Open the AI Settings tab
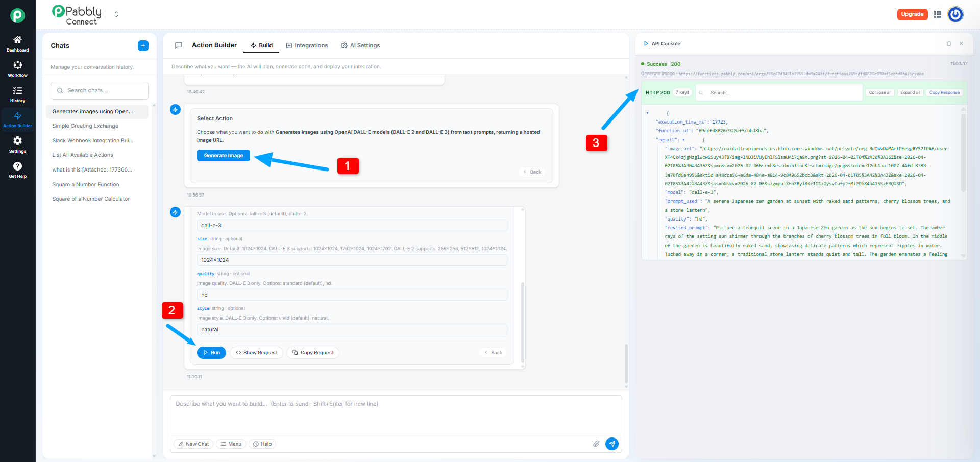980x462 pixels. pos(360,46)
